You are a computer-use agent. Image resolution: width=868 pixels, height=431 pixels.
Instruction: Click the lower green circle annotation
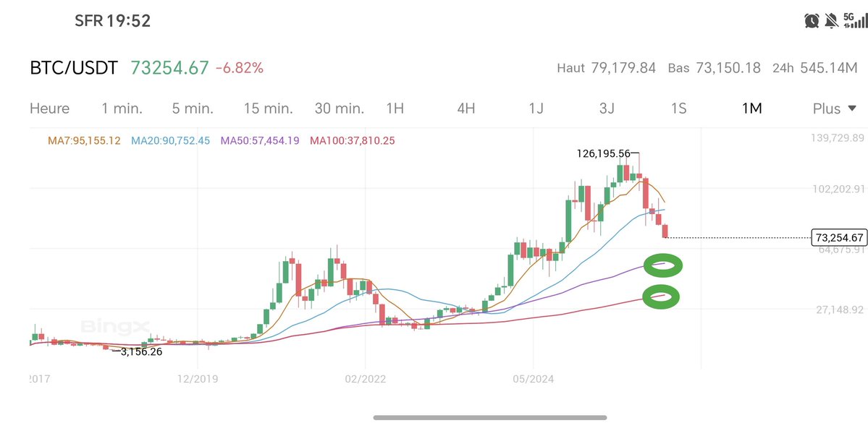tap(662, 296)
